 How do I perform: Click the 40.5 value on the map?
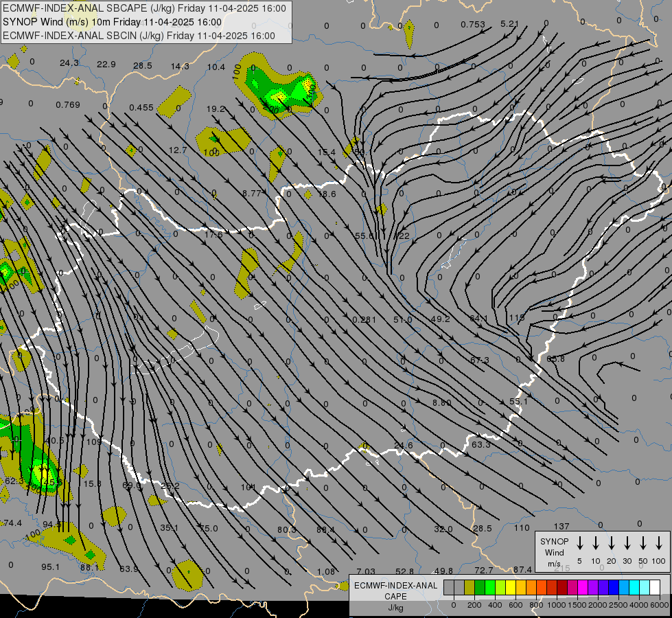tap(54, 440)
